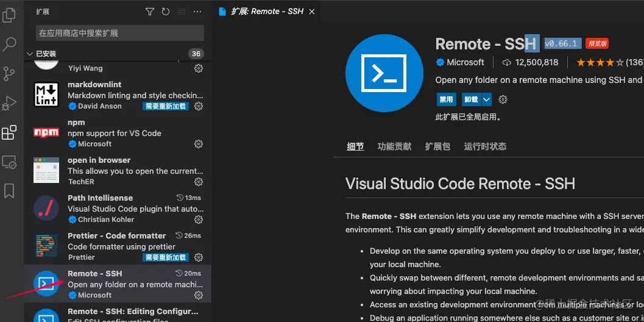Screen dimensions: 644x322
Task: Click the star rating in detail header
Action: [600, 62]
